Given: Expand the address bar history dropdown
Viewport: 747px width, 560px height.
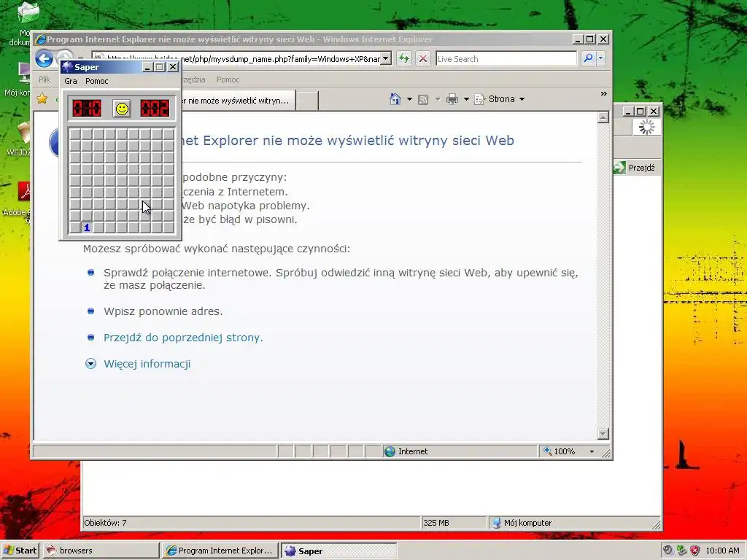Looking at the screenshot, I should (x=387, y=58).
